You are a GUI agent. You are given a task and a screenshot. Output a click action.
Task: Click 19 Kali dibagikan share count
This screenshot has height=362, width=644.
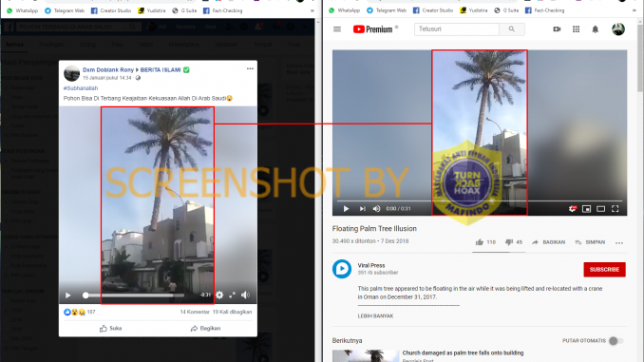(232, 312)
